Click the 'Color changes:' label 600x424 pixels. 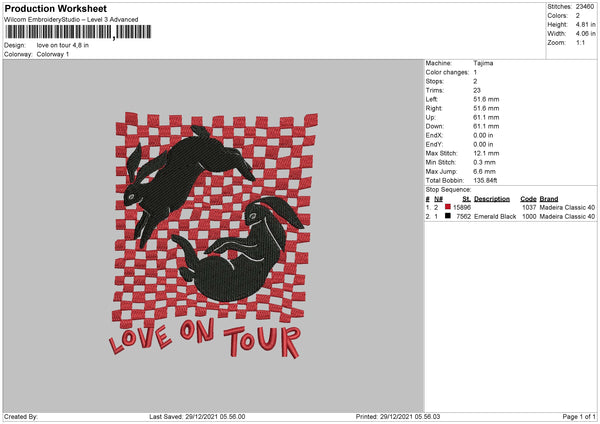(x=447, y=72)
